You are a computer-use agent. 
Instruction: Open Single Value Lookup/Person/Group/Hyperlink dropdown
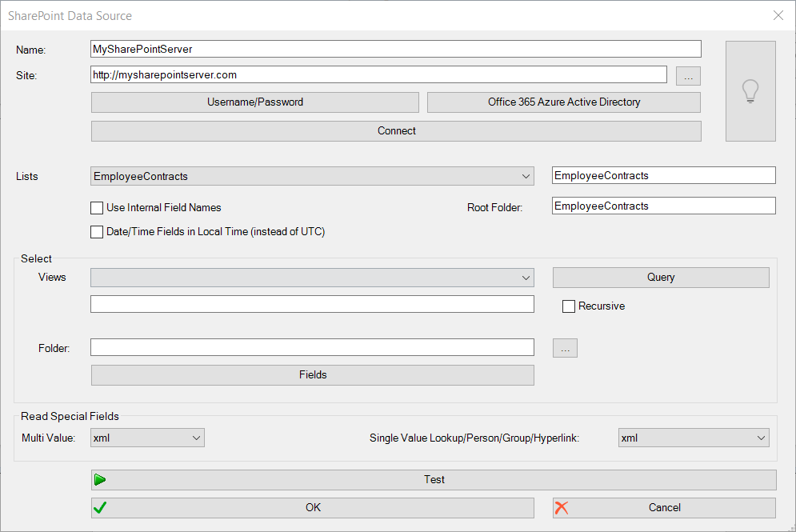694,438
